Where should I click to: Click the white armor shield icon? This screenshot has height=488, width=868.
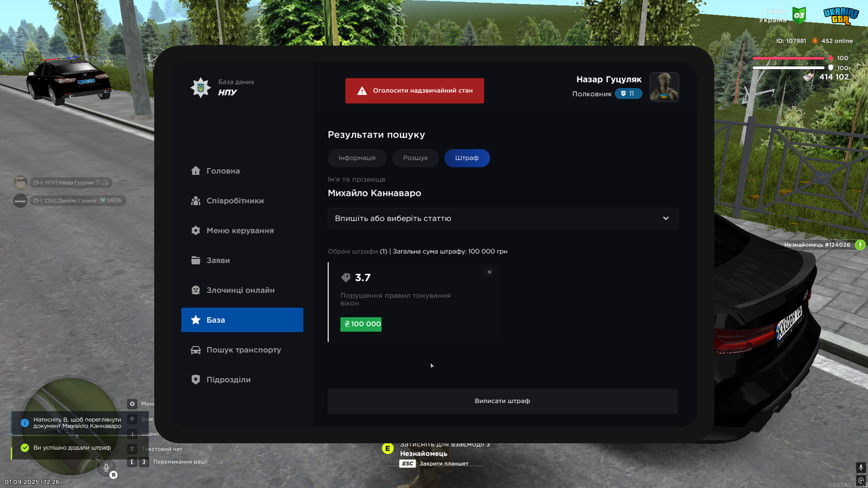click(x=830, y=68)
